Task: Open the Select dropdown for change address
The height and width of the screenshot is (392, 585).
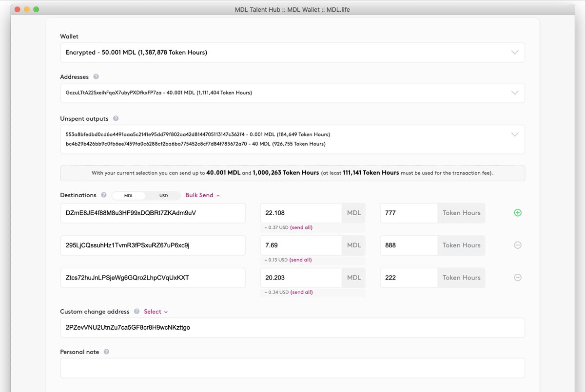Action: coord(156,312)
